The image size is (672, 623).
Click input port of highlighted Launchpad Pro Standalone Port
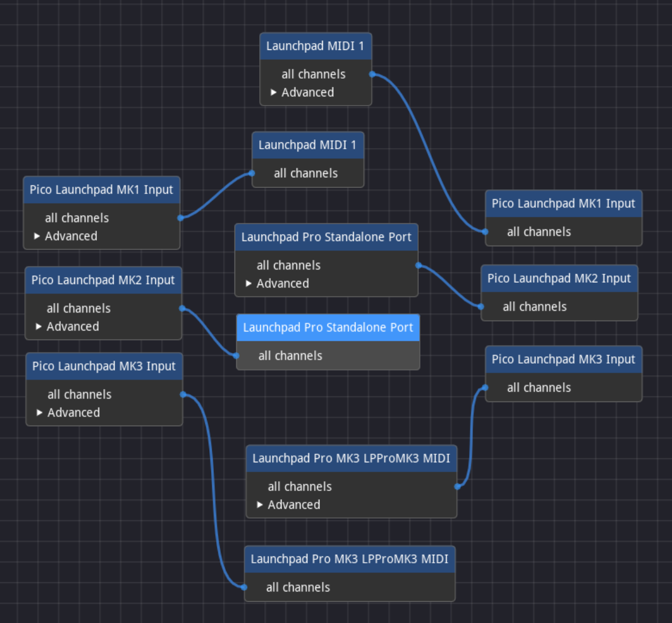click(x=236, y=356)
